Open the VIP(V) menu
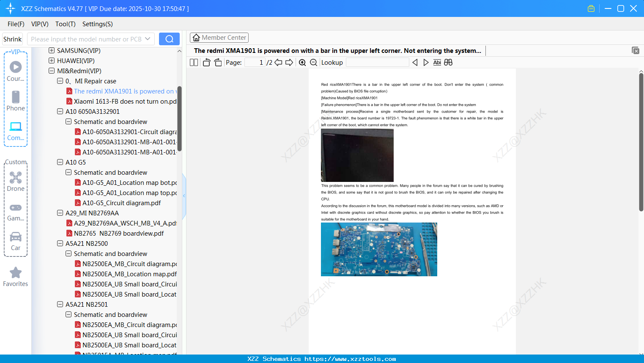This screenshot has height=363, width=644. coord(40,24)
